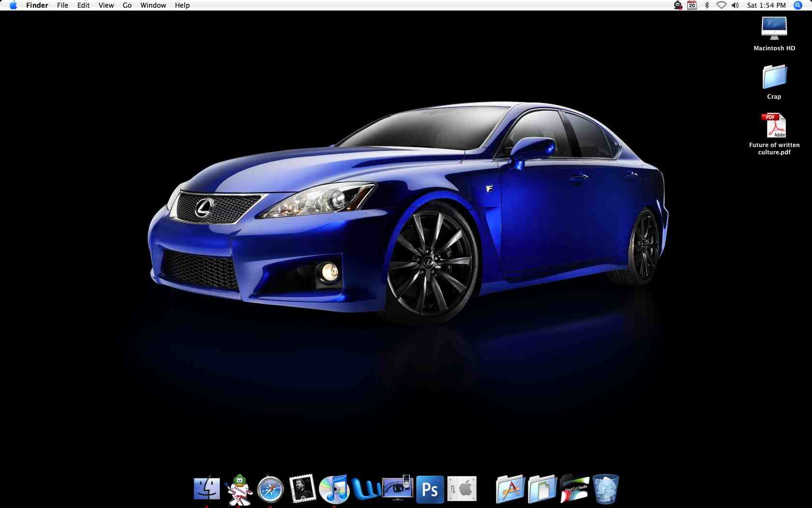812x508 pixels.
Task: Open Spotlight search
Action: (x=798, y=5)
